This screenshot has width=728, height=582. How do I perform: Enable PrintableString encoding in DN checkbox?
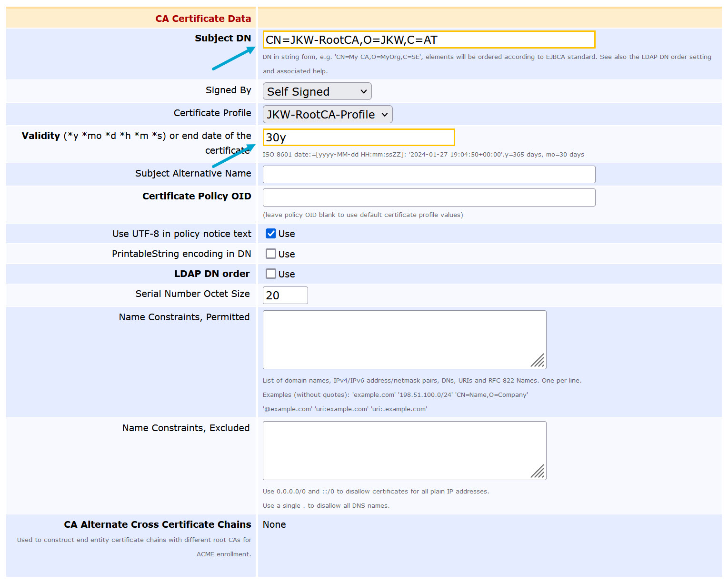coord(271,254)
